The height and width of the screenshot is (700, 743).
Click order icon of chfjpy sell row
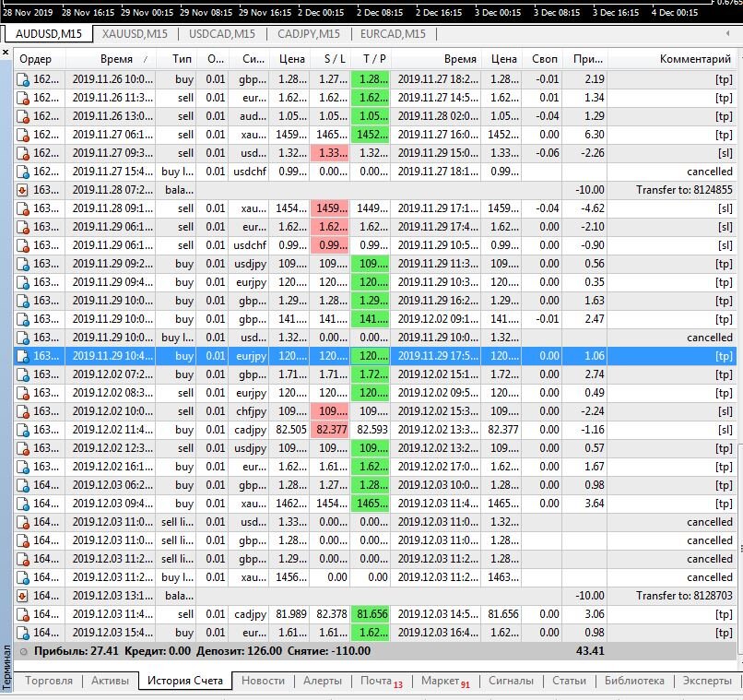tap(23, 412)
